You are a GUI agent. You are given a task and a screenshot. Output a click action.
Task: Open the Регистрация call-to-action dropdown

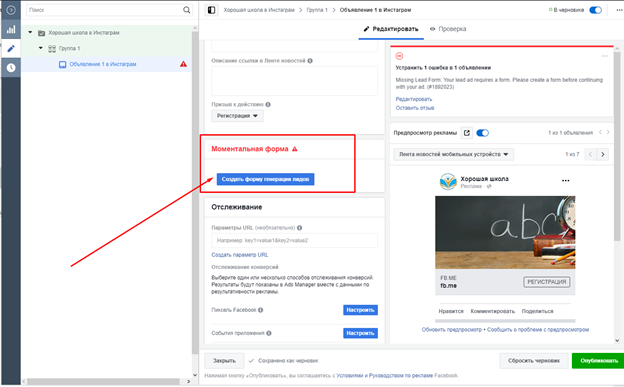(x=237, y=116)
